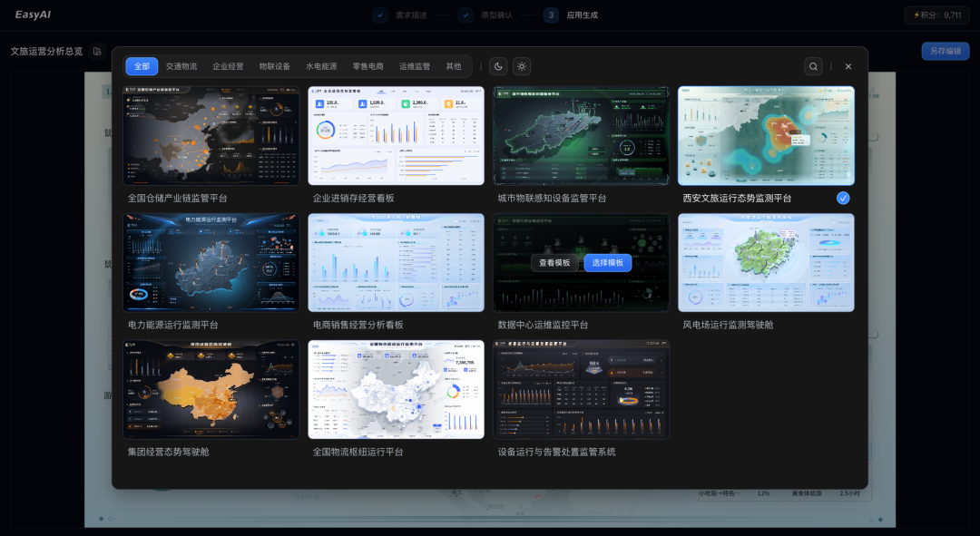
Task: Open 电商销售经营分析看板 template thumbnail
Action: (397, 262)
